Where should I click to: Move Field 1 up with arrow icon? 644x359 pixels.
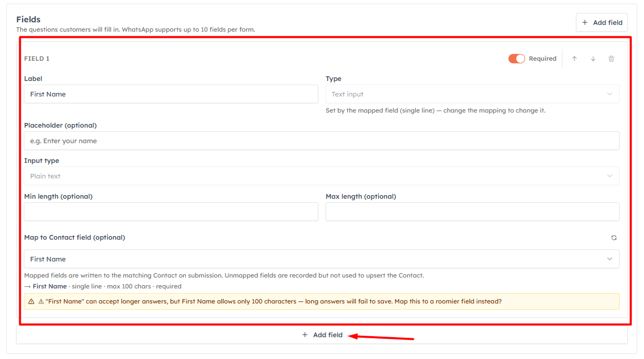point(574,59)
